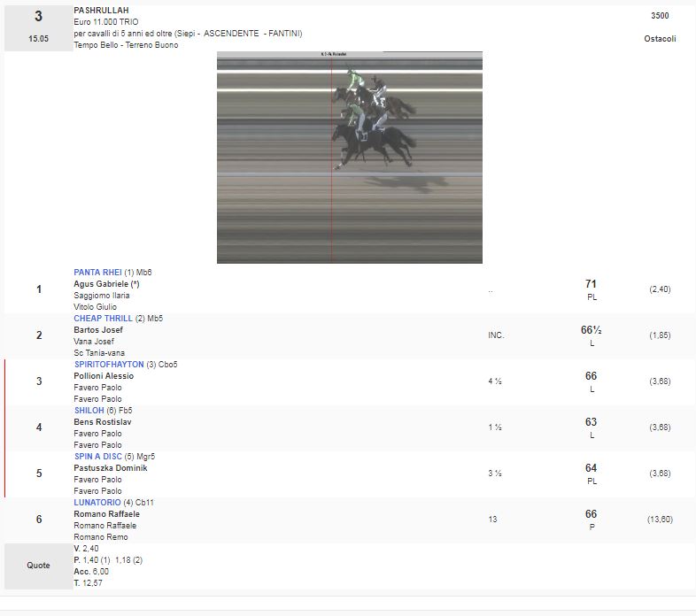Open the PANTA RHEI horse link
The height and width of the screenshot is (616, 696).
click(97, 273)
